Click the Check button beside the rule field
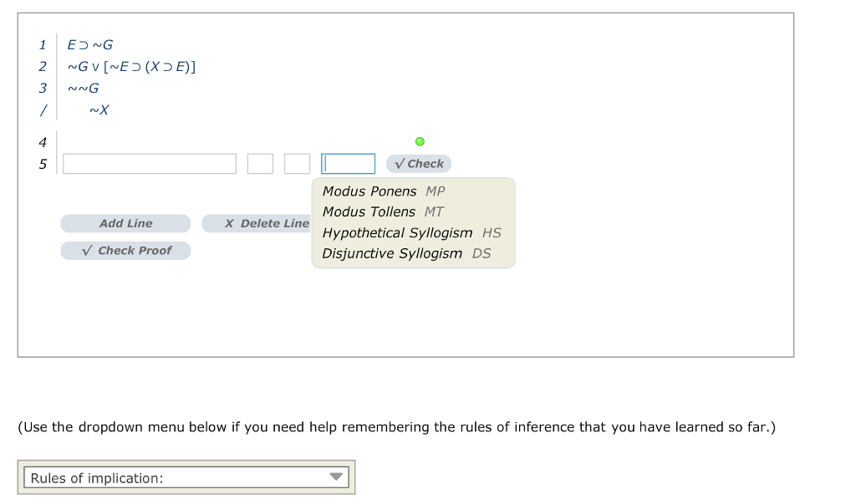 pyautogui.click(x=418, y=163)
